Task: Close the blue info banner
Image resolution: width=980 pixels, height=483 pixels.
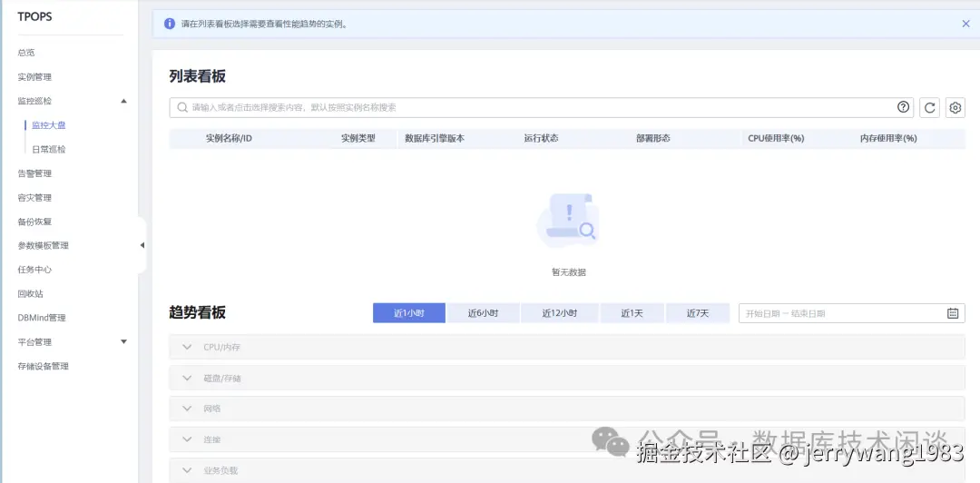Action: (965, 24)
